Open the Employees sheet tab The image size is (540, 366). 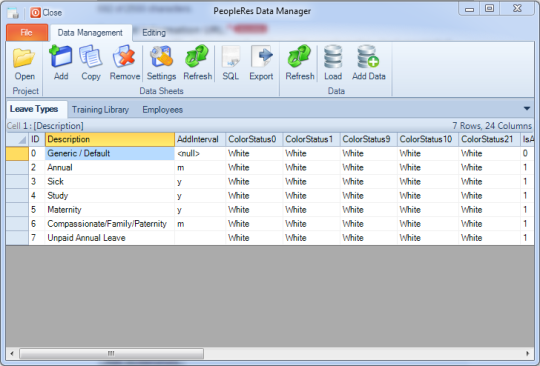tap(163, 110)
